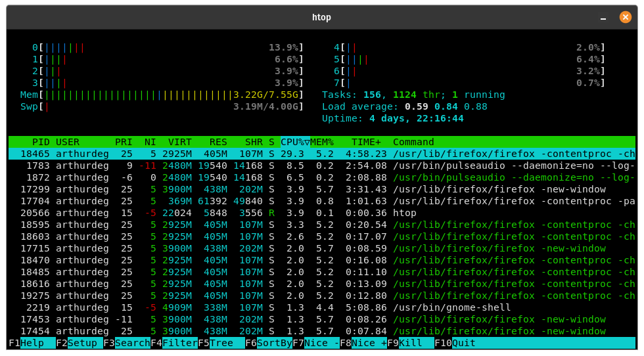Viewport: 644px width, 356px height.
Task: Select pulseaudio process with PID 1783
Action: point(322,166)
